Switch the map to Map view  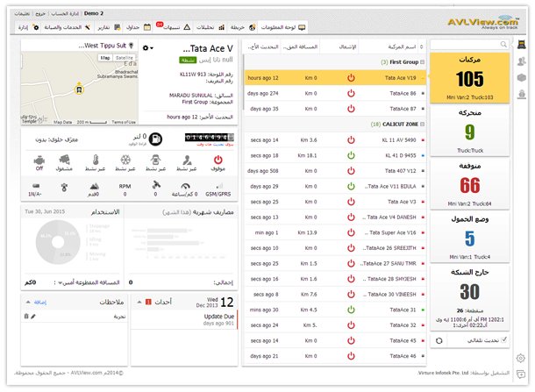103,58
